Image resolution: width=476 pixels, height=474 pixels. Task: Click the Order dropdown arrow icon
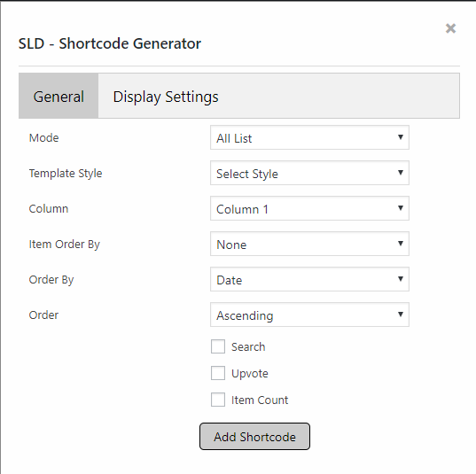pos(401,315)
